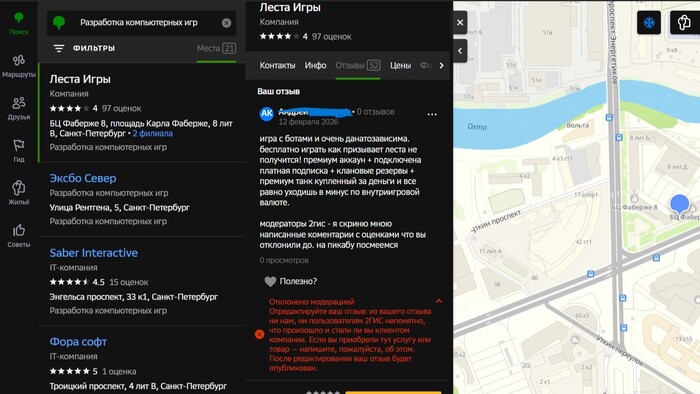The image size is (700, 394).
Task: Open the Друзья friends section
Action: point(19,108)
